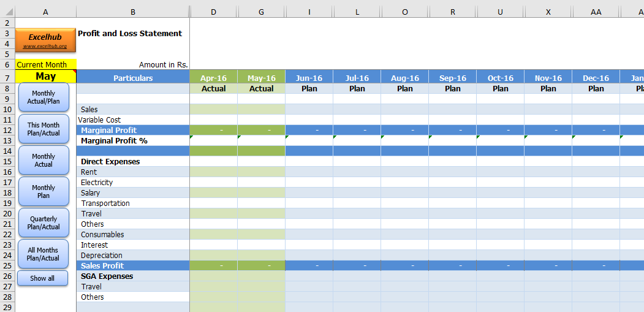Select column I header
This screenshot has height=312, width=644.
(x=309, y=12)
